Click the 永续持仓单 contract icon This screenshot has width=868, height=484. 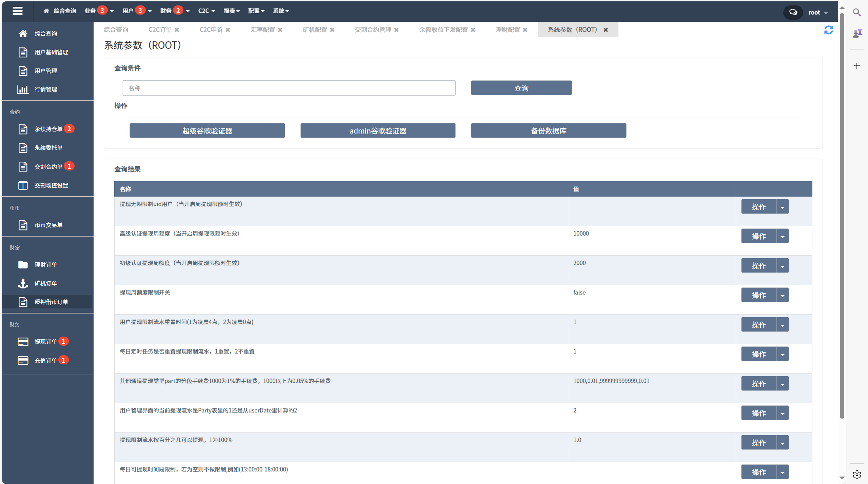[23, 128]
